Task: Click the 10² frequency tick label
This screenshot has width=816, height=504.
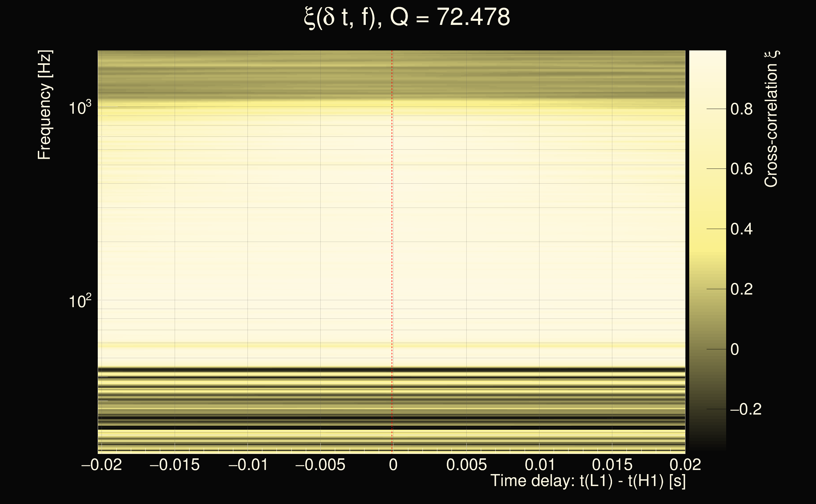Action: (79, 301)
